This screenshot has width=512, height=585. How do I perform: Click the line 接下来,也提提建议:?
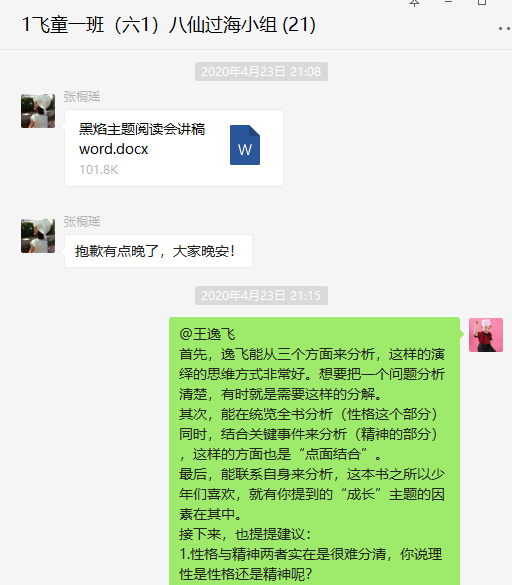245,534
